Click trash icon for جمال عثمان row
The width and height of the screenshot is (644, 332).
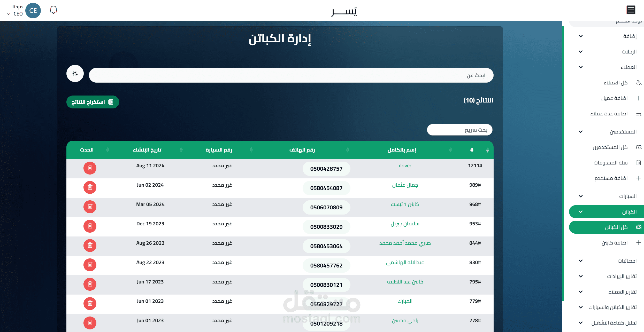coord(90,187)
